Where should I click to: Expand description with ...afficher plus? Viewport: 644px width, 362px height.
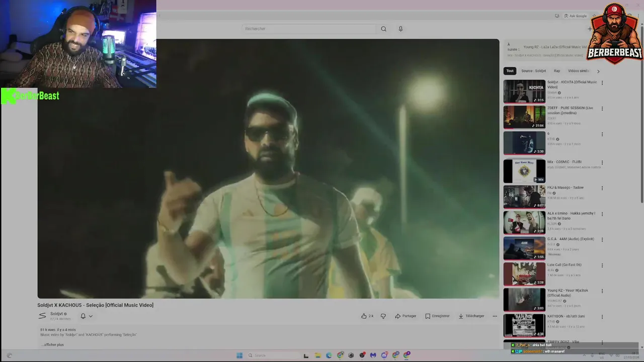(x=53, y=344)
